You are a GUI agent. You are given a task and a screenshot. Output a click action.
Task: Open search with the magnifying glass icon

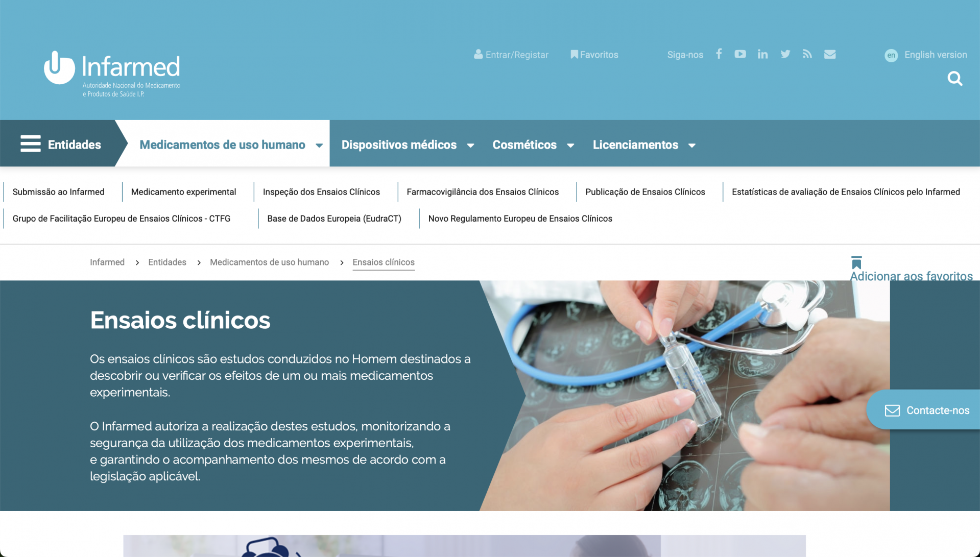[x=954, y=79]
